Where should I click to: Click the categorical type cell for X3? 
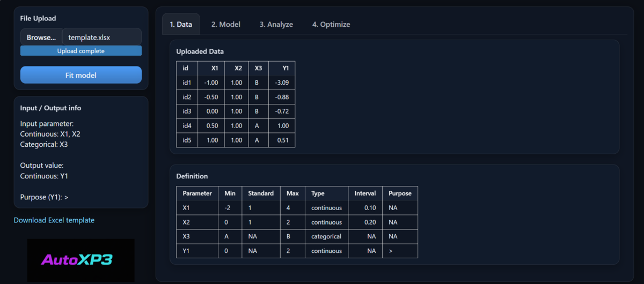pyautogui.click(x=326, y=236)
